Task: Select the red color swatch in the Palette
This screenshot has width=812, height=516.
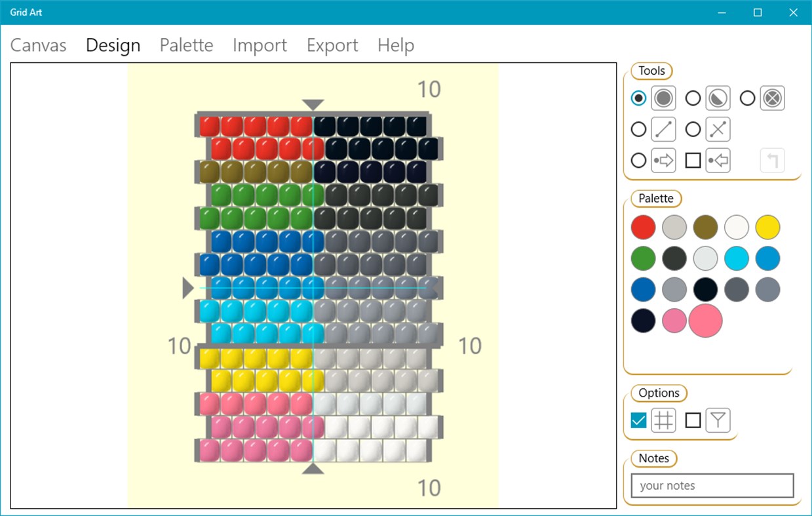Action: pyautogui.click(x=643, y=228)
